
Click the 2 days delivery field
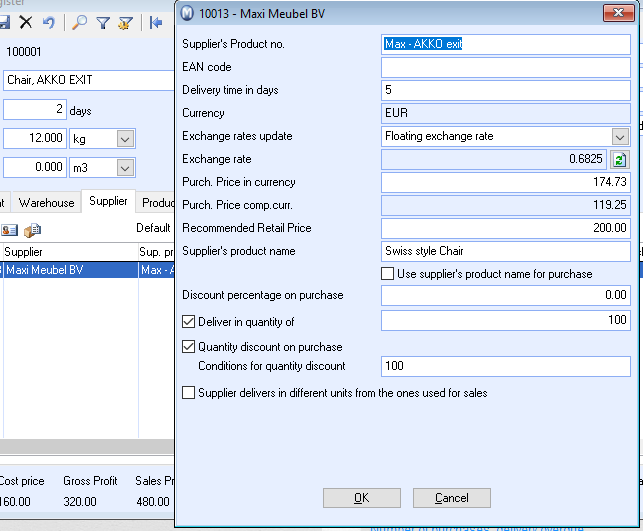tap(34, 109)
